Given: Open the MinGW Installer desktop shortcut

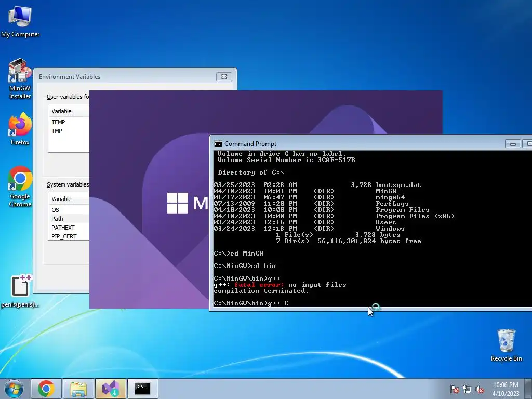Looking at the screenshot, I should 20,79.
